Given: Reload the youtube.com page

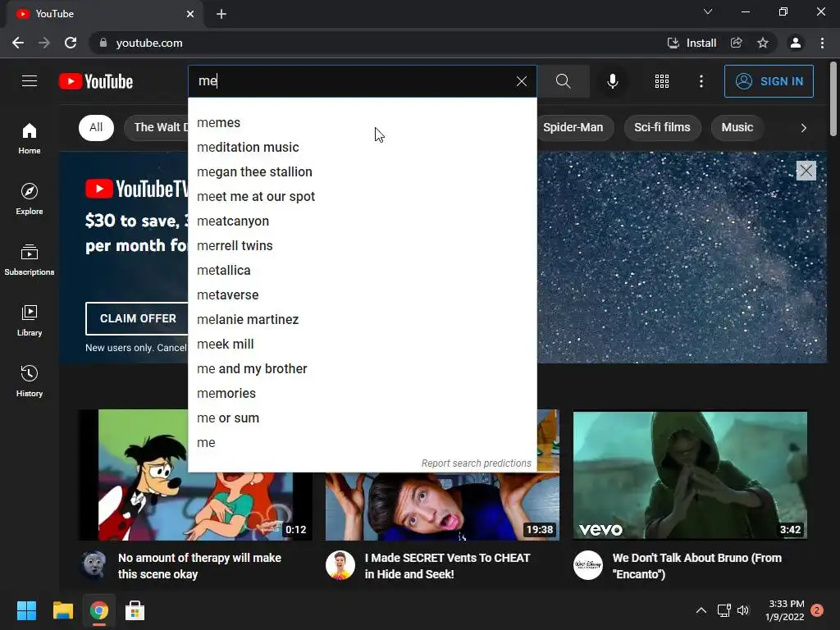Looking at the screenshot, I should [x=71, y=43].
